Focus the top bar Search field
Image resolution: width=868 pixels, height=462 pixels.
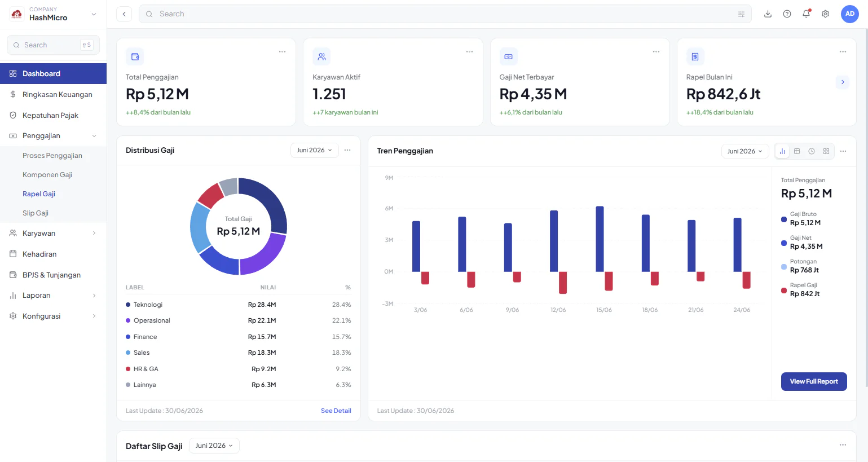point(445,14)
